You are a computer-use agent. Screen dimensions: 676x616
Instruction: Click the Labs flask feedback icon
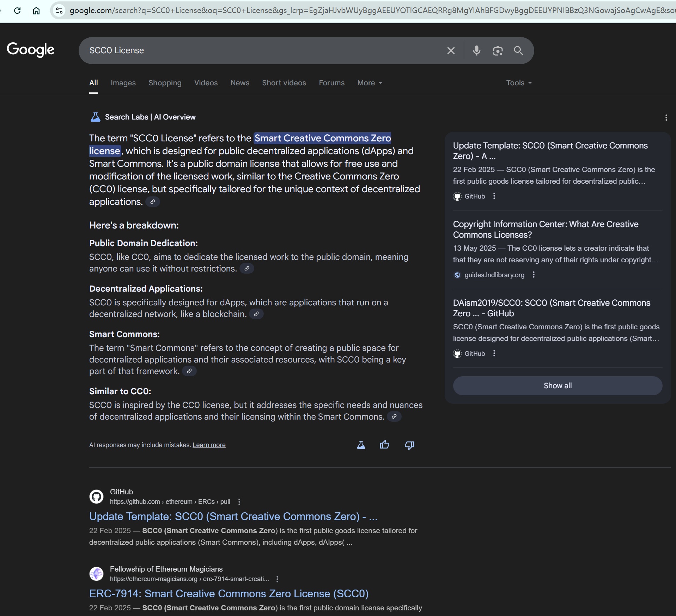pos(361,445)
